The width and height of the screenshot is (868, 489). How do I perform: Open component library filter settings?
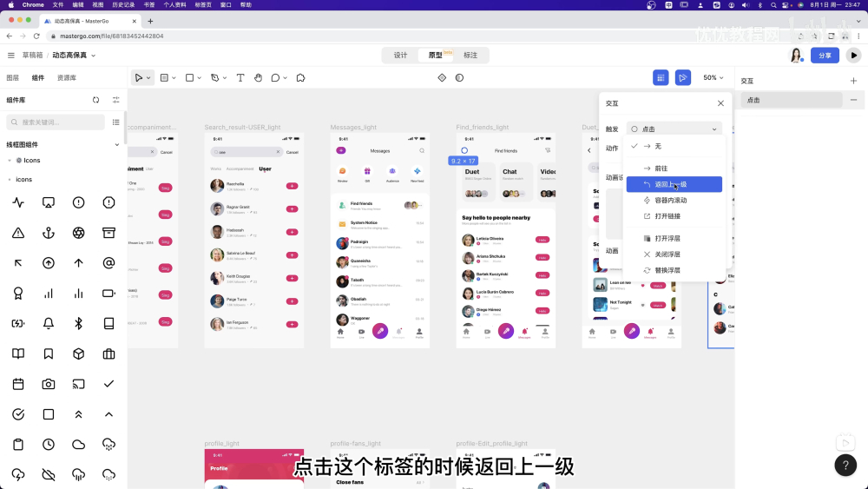tap(115, 100)
